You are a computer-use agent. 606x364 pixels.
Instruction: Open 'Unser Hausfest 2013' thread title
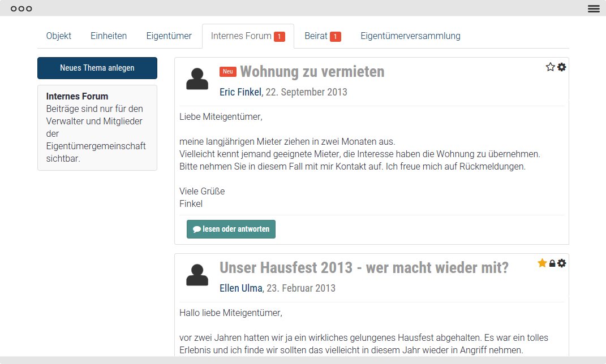click(364, 267)
